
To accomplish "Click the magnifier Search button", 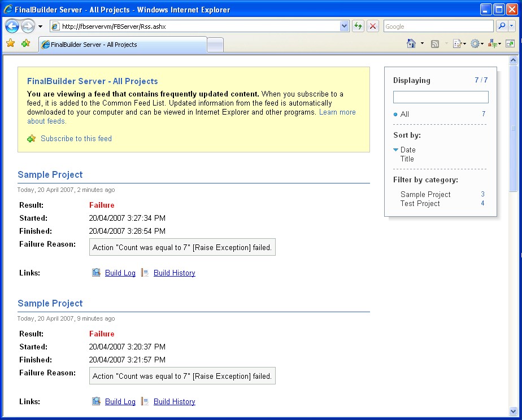I will (x=502, y=27).
